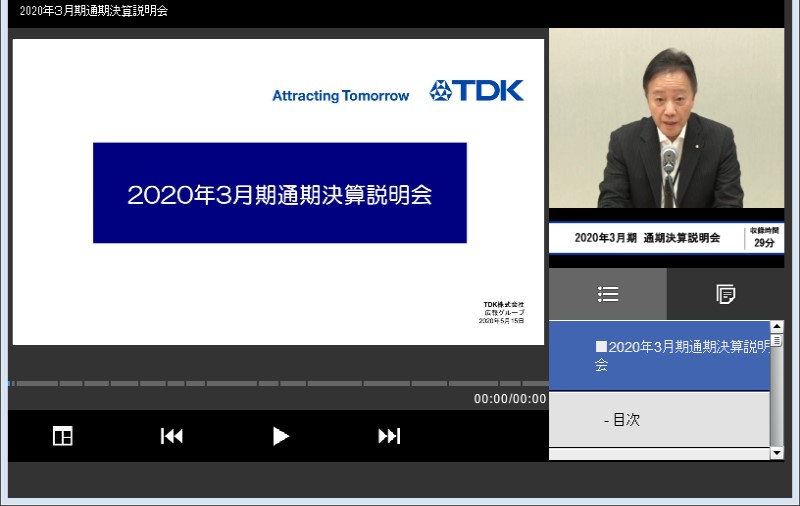The image size is (800, 506).
Task: Go to previous chapter
Action: pyautogui.click(x=172, y=436)
